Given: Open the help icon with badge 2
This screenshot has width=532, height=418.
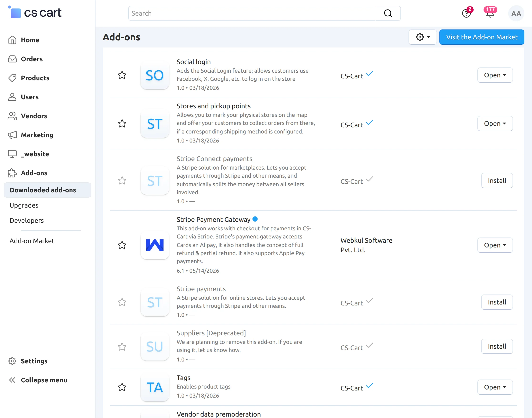Looking at the screenshot, I should [x=466, y=13].
